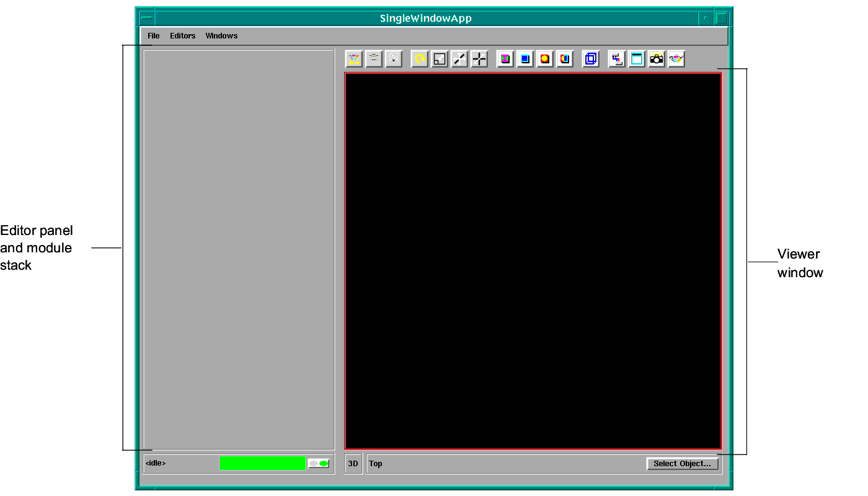Viewport: 868px width, 496px height.
Task: Click the magenta and green square icon
Action: (x=505, y=59)
